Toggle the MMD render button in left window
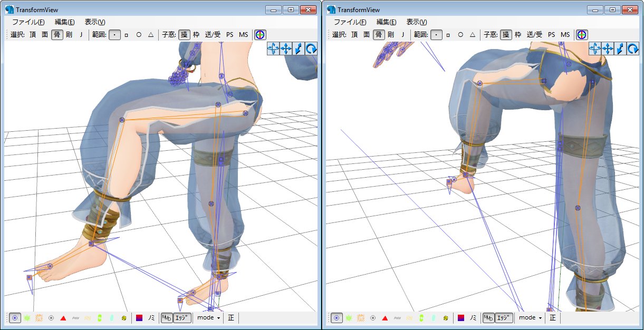Screen dimensions: 644x330 click(166, 318)
